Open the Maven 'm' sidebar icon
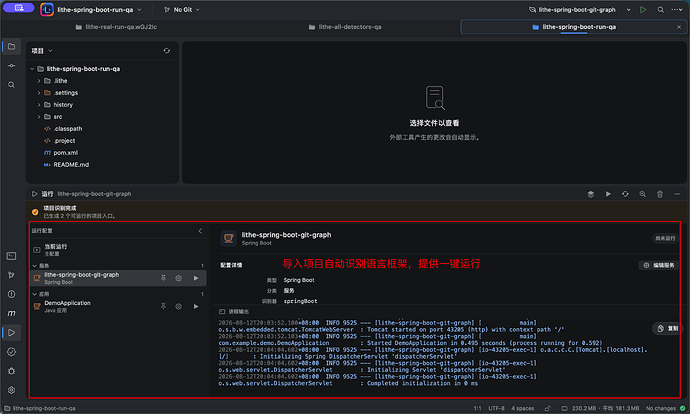The width and height of the screenshot is (690, 414). [x=11, y=313]
